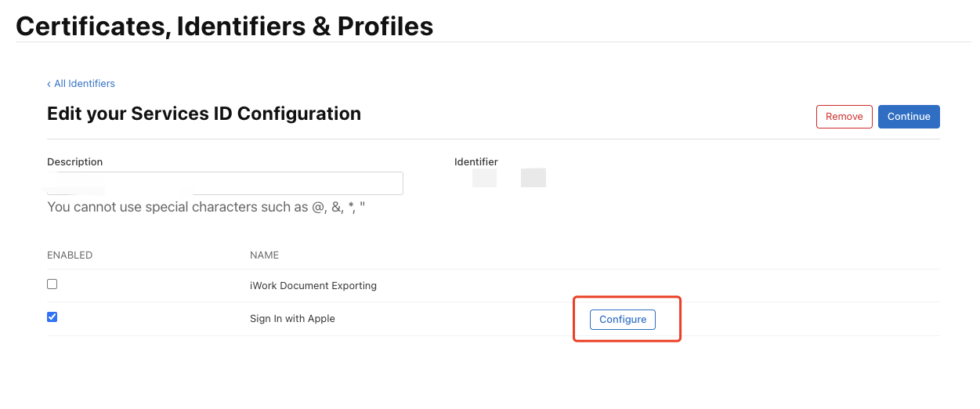
Task: Click the redacted Identifier value
Action: click(484, 178)
